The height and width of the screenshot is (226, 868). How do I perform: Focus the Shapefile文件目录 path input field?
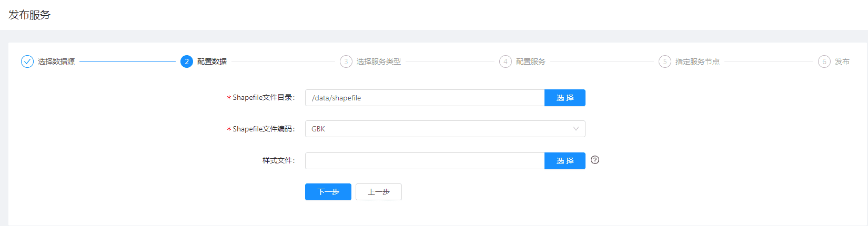(x=425, y=98)
